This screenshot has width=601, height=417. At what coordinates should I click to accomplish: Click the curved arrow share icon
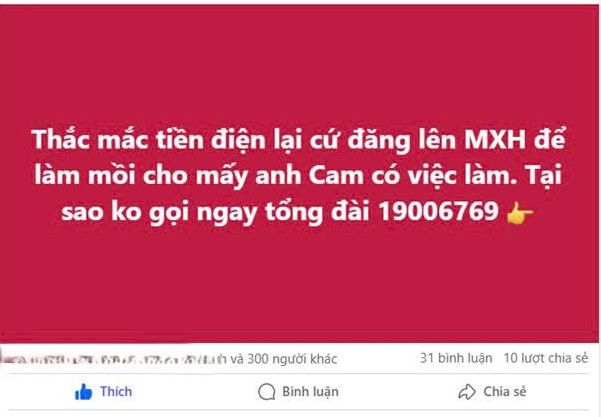pos(467,392)
